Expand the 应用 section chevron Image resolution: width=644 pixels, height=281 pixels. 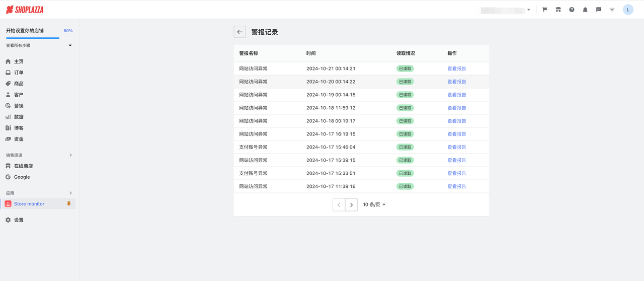tap(70, 193)
